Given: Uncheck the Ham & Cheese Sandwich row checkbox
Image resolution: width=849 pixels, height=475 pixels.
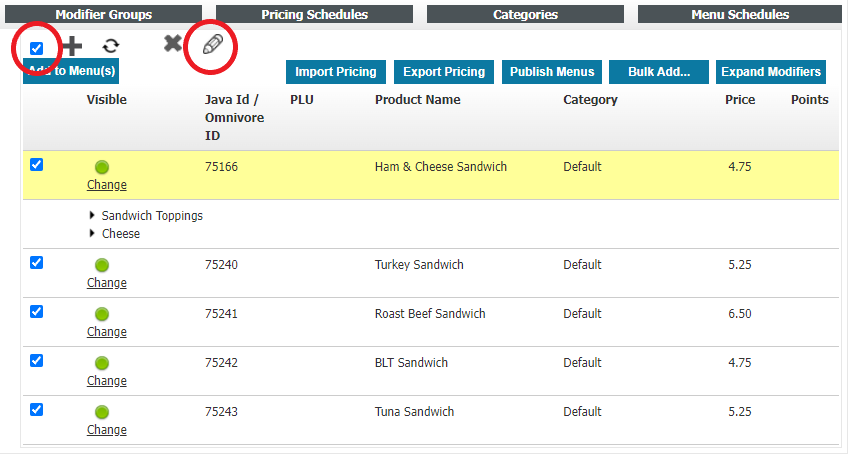Looking at the screenshot, I should pos(36,165).
